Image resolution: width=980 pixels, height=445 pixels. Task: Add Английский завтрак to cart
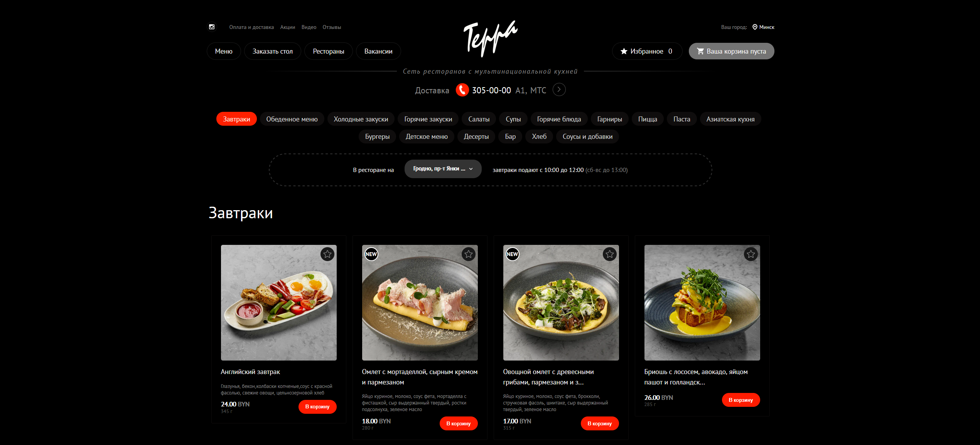point(317,407)
